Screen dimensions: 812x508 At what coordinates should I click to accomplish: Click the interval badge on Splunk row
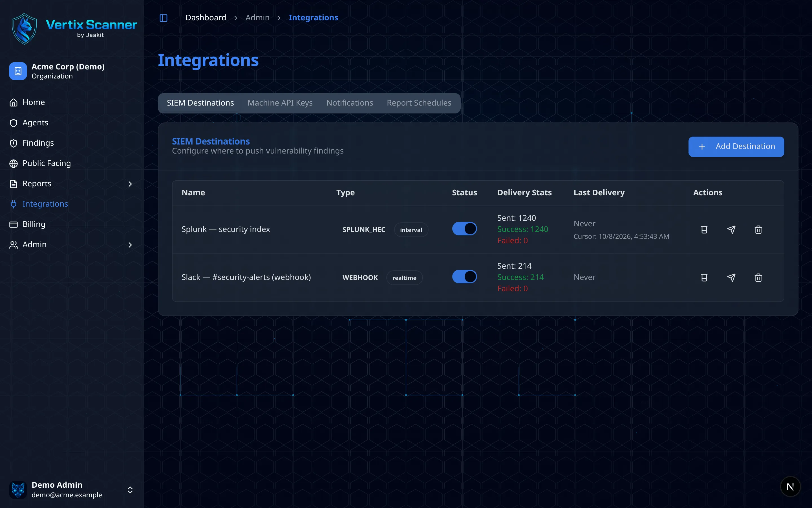pyautogui.click(x=411, y=230)
